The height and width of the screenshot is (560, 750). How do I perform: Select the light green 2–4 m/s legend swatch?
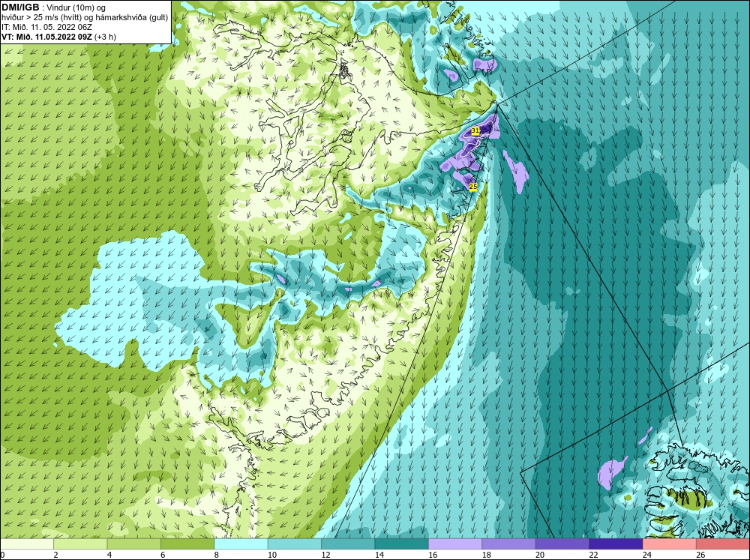[x=80, y=544]
